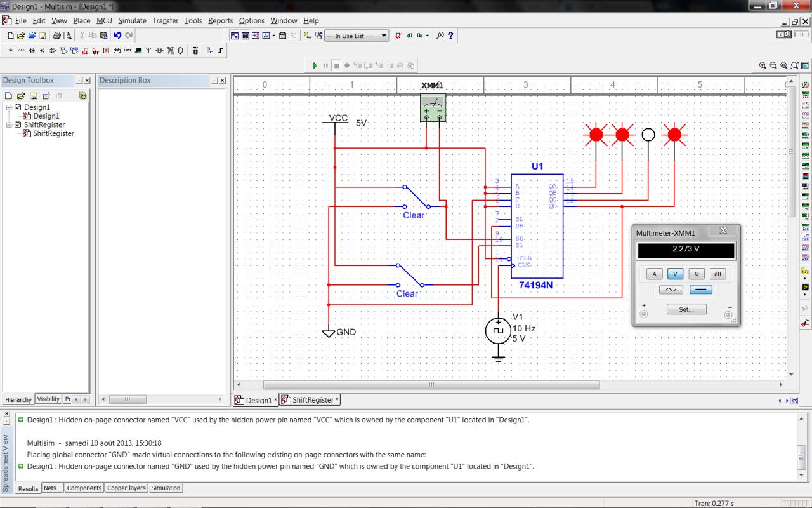Select the Ohm mode on the multimeter
Viewport: 812px width, 508px height.
pos(697,274)
